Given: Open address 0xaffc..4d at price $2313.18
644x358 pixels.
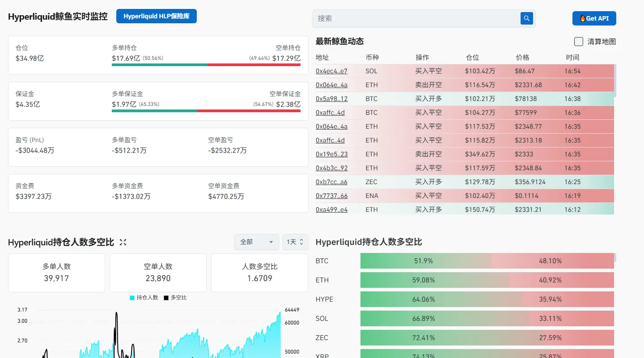Looking at the screenshot, I should (330, 140).
